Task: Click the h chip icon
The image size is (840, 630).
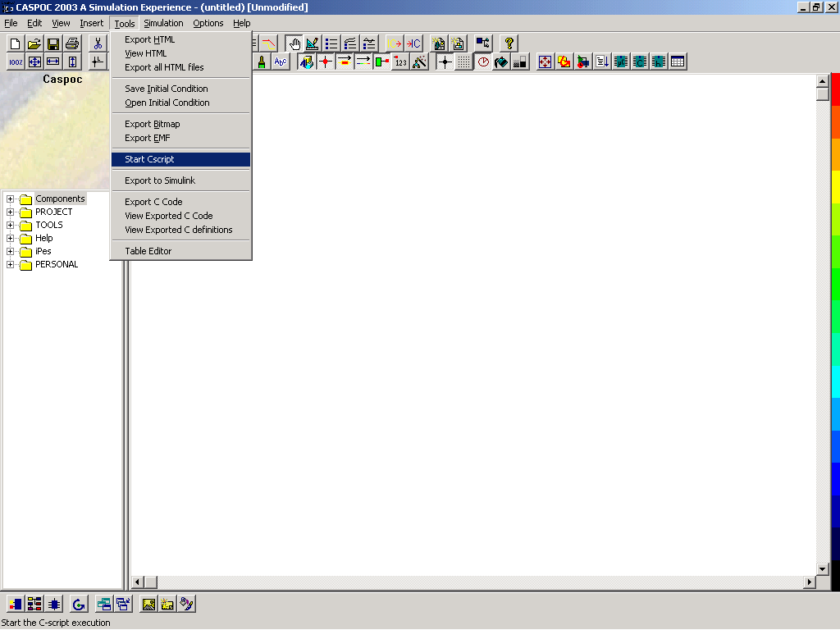Action: [x=659, y=62]
